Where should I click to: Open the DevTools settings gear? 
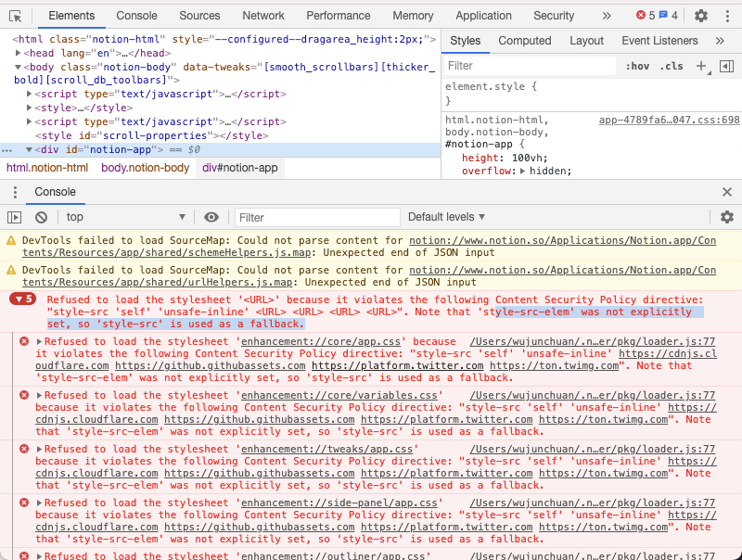click(x=701, y=16)
